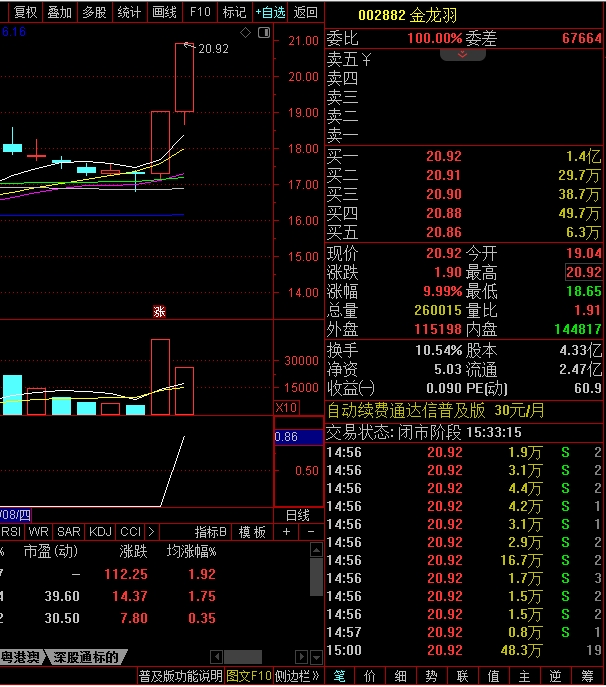
Task: Select the 粤港澳 bottom tab
Action: coord(21,657)
